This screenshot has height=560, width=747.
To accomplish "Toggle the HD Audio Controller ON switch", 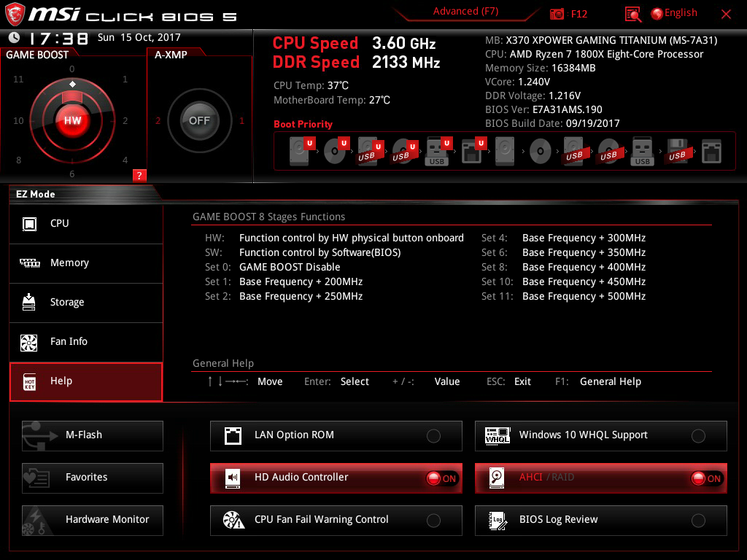I will (x=441, y=478).
